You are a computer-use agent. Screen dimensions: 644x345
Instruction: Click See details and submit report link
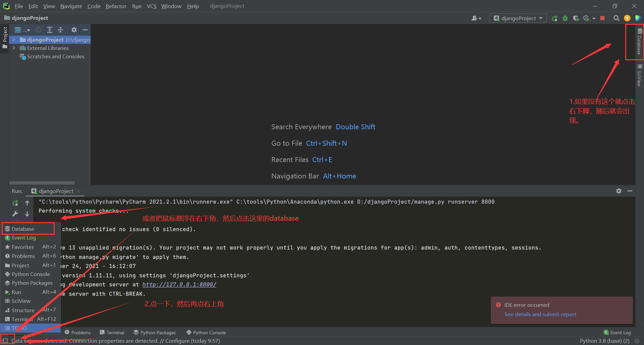pyautogui.click(x=540, y=314)
